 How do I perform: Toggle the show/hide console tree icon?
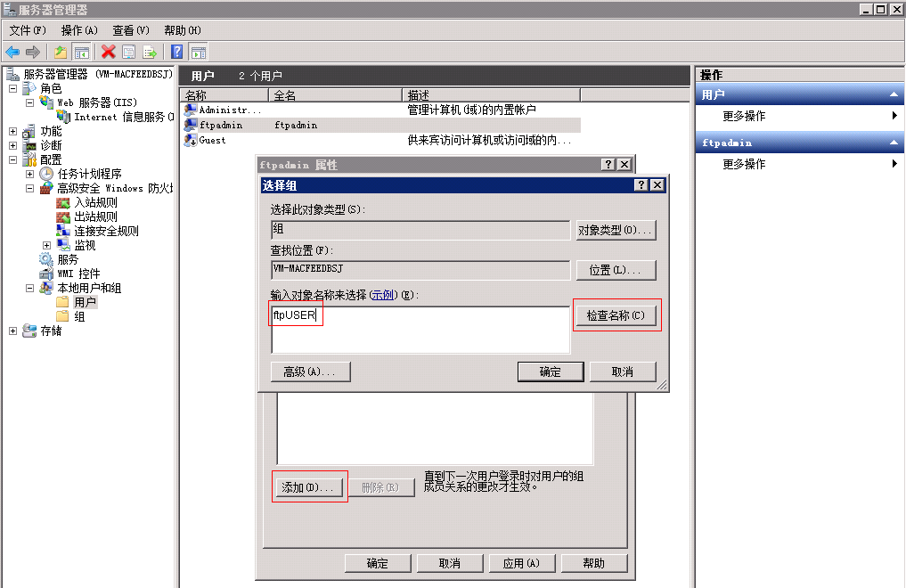81,52
